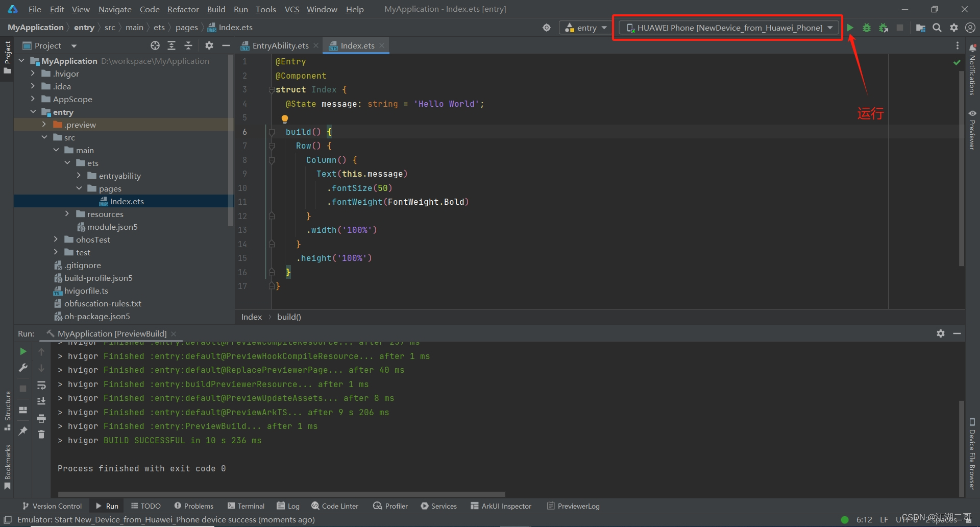Collapse the entry module folder
Viewport: 980px width, 527px height.
click(33, 112)
